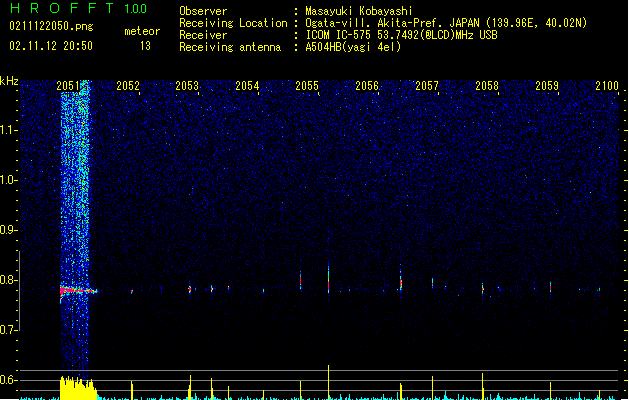Click the 0.7 kHz frequency label

9,330
